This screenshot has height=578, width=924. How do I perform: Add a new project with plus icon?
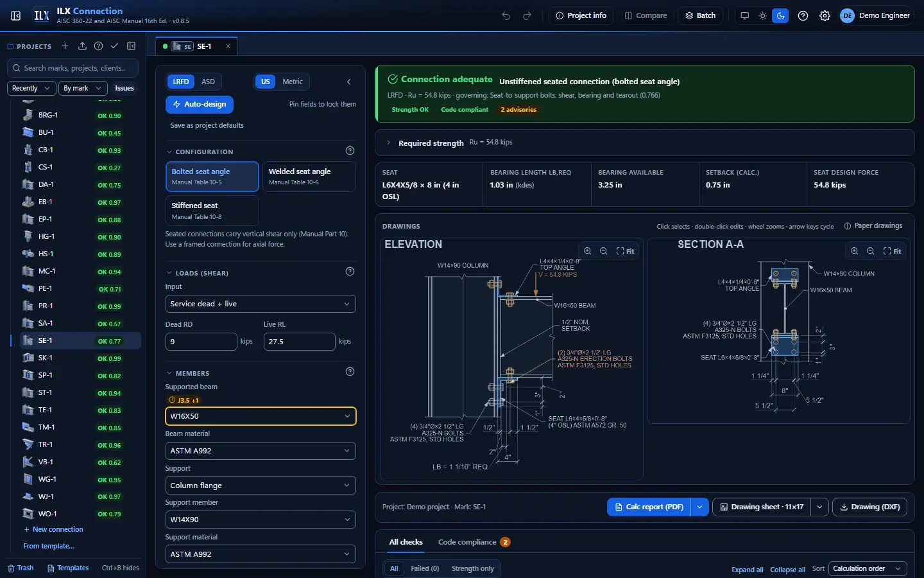pyautogui.click(x=65, y=46)
